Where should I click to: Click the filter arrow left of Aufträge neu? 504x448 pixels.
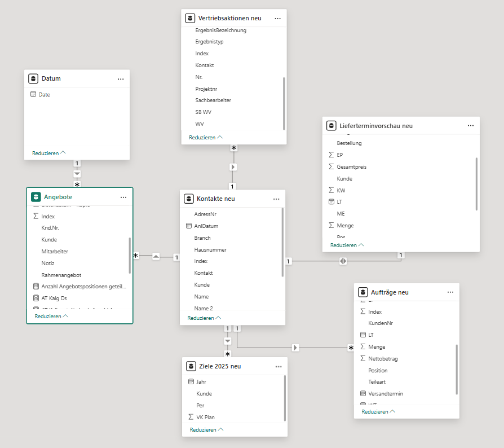point(295,348)
